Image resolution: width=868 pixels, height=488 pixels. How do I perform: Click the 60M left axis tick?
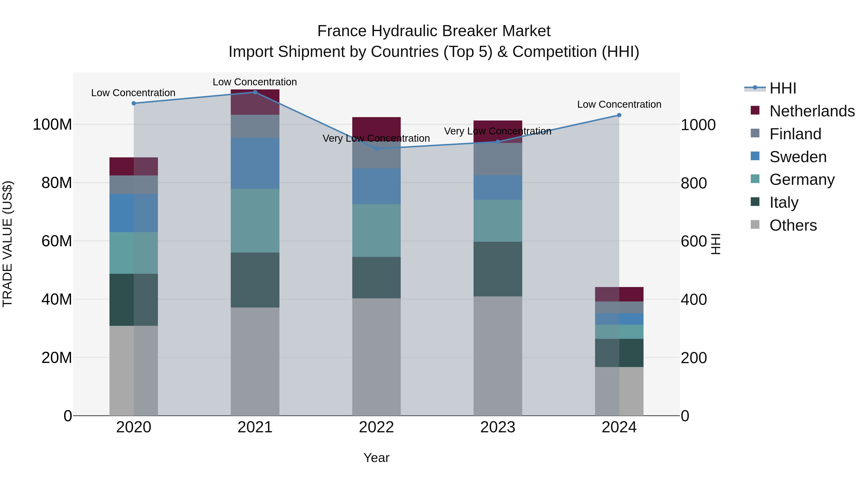click(x=57, y=241)
